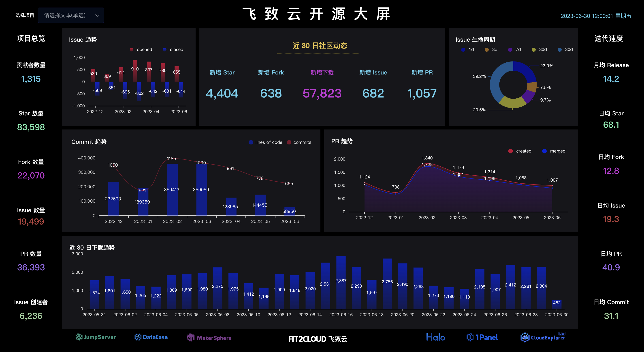The height and width of the screenshot is (352, 644).
Task: Click the Issue 创建者 value 6,236
Action: pyautogui.click(x=31, y=316)
